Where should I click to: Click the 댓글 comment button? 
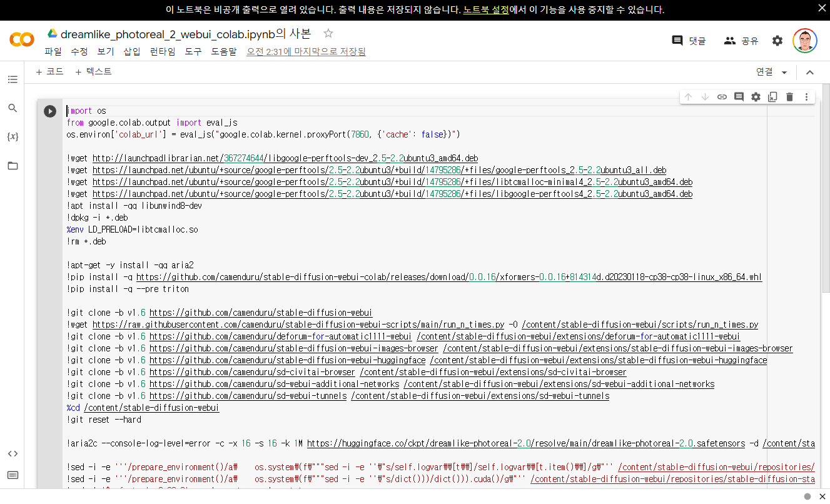pyautogui.click(x=689, y=41)
